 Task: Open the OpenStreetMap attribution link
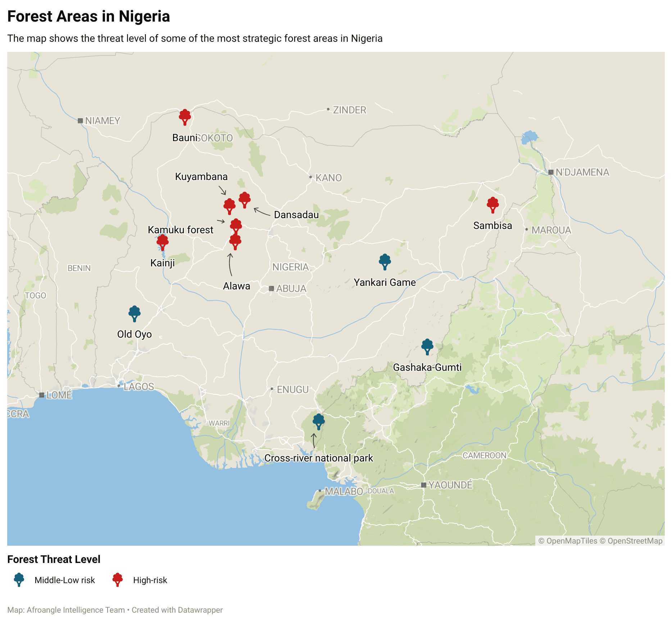pos(631,541)
